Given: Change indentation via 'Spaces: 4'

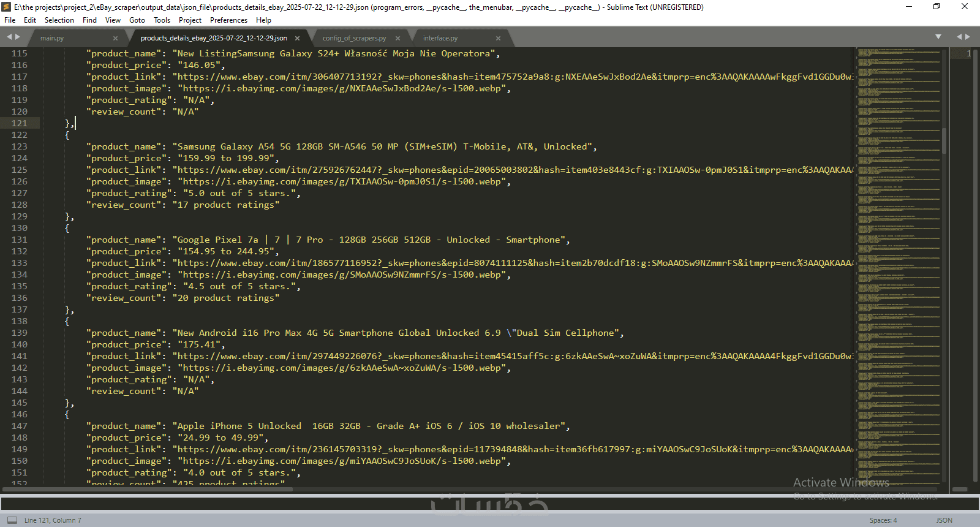Looking at the screenshot, I should tap(883, 520).
